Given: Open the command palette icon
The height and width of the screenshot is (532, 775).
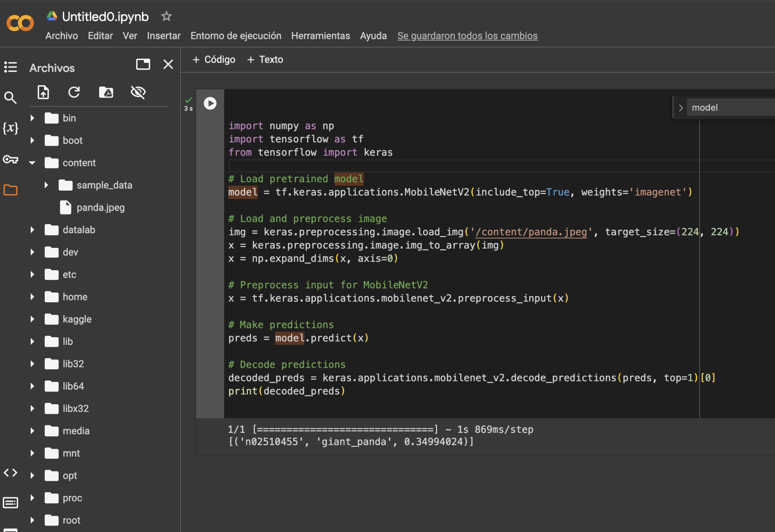Looking at the screenshot, I should 10,502.
